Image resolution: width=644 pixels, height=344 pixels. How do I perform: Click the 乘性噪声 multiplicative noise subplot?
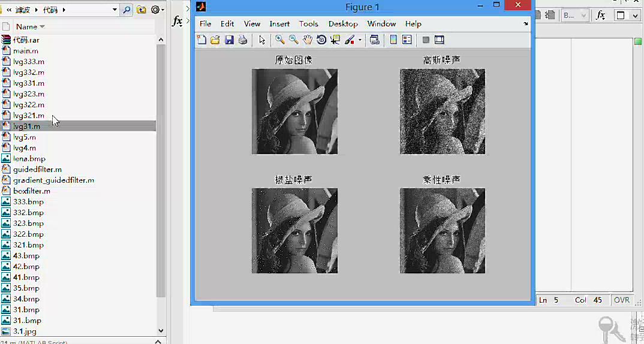pos(443,231)
